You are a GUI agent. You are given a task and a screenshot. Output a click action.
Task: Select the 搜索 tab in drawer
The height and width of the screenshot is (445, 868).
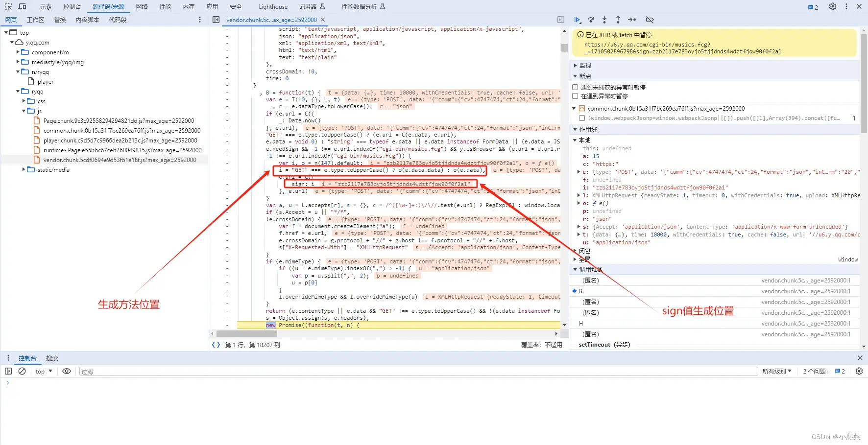52,358
